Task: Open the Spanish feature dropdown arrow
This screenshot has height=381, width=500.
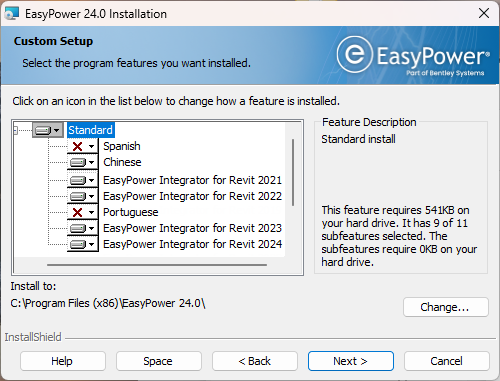Action: (91, 146)
